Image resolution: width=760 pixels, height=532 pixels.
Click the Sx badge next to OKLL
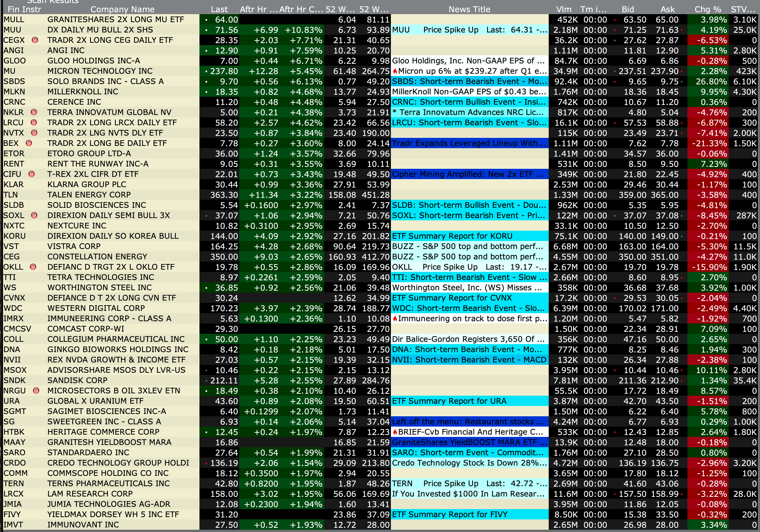click(33, 267)
